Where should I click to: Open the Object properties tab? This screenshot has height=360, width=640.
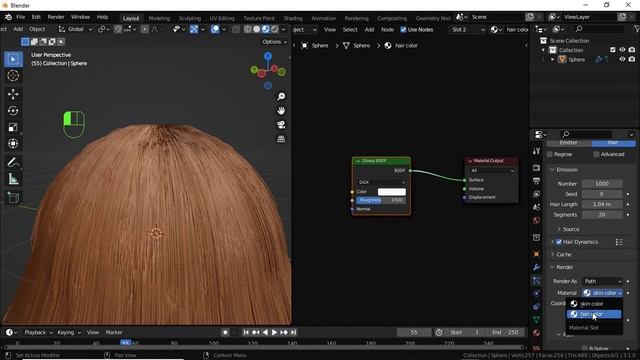pos(536,254)
